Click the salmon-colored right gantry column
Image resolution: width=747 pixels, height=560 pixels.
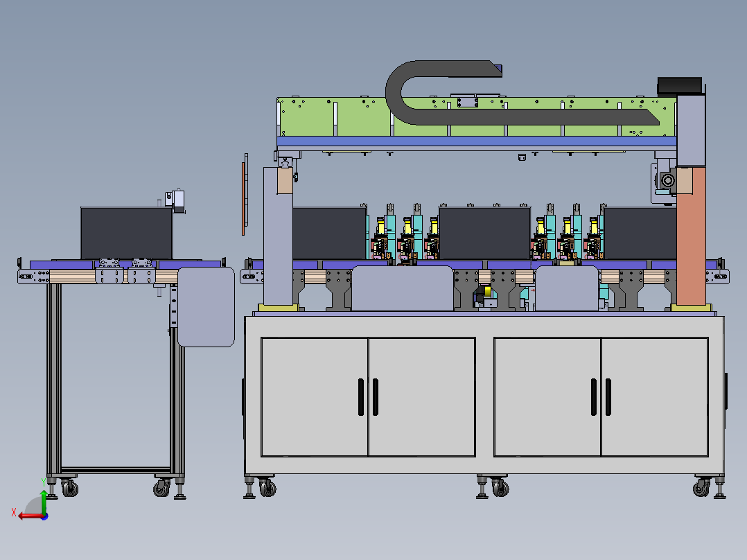[692, 236]
